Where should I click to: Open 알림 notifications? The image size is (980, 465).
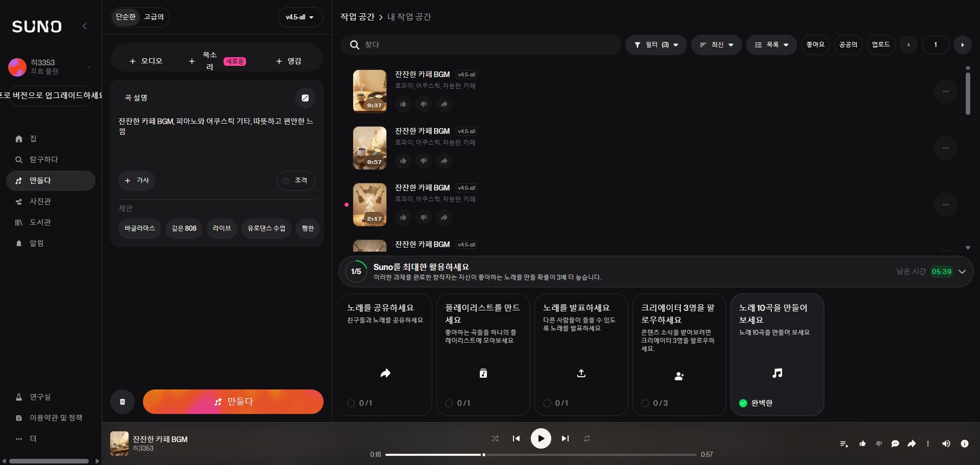(51, 243)
